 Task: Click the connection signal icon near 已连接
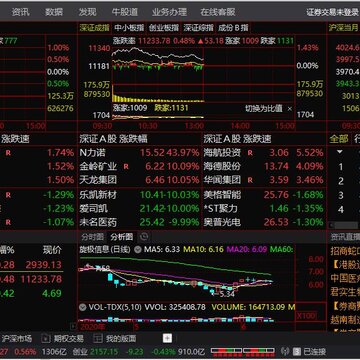point(285,351)
